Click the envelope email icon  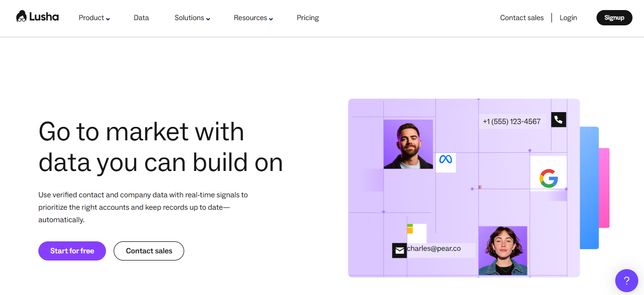[399, 250]
